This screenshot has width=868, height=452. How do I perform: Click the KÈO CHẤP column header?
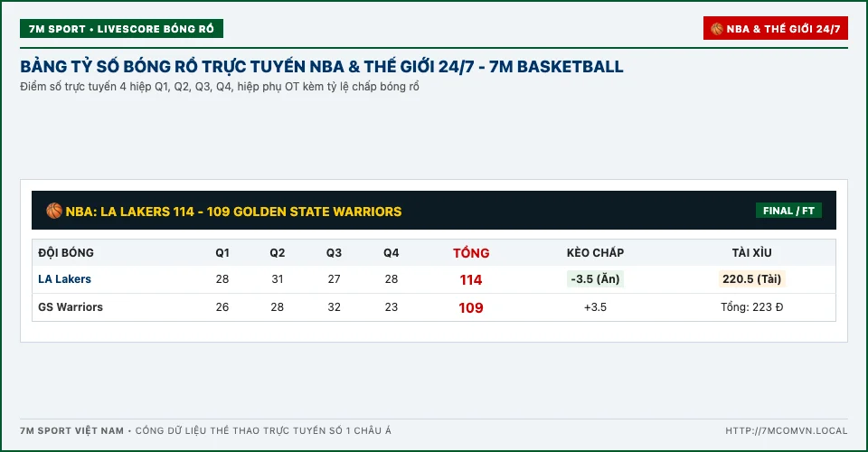tap(595, 253)
